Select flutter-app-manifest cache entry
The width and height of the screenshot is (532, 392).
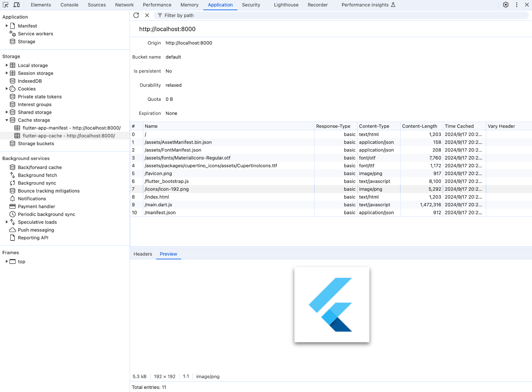pyautogui.click(x=65, y=128)
